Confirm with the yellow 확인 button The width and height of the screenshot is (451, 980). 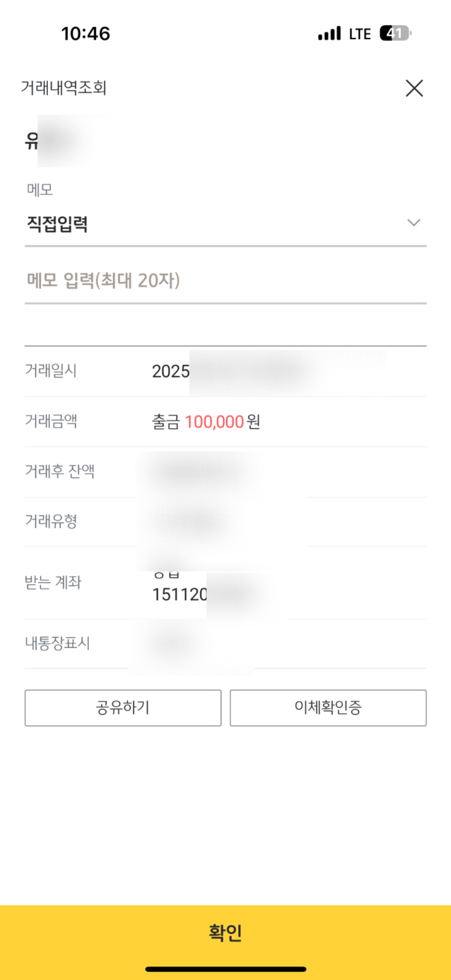[x=225, y=932]
